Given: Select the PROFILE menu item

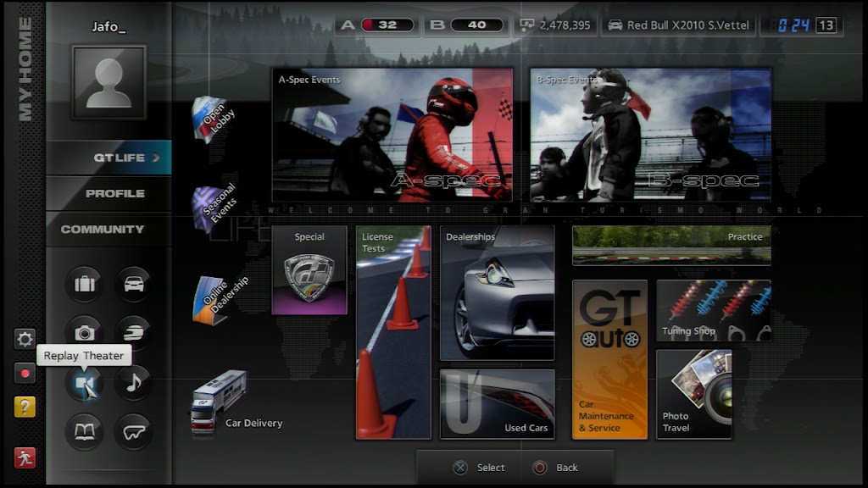Looking at the screenshot, I should pyautogui.click(x=109, y=194).
